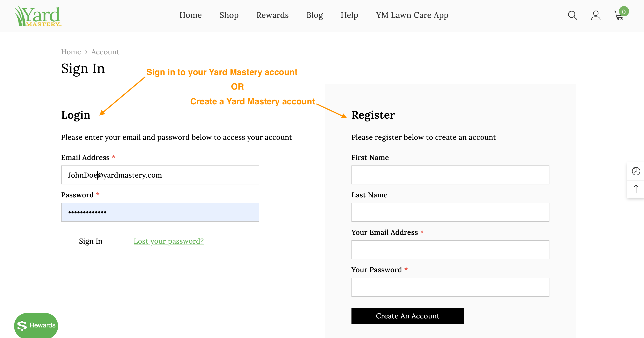Image resolution: width=644 pixels, height=338 pixels.
Task: Click the Sign In button
Action: coord(90,241)
